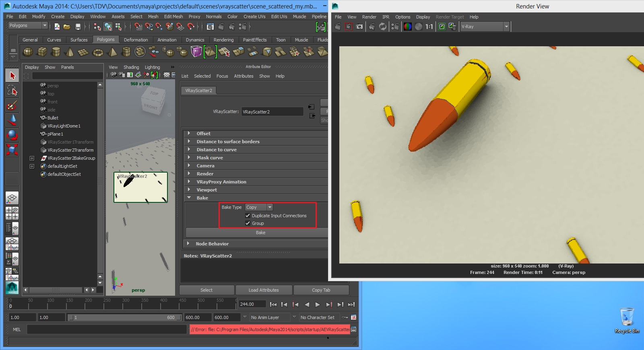Expand the Camera section
The height and width of the screenshot is (350, 644).
189,165
